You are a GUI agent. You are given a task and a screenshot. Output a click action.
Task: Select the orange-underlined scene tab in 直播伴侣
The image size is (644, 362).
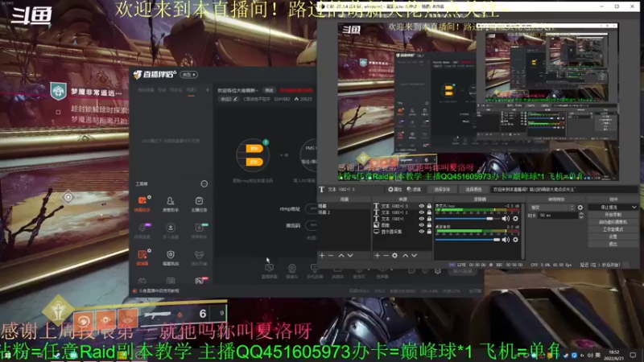[x=192, y=90]
